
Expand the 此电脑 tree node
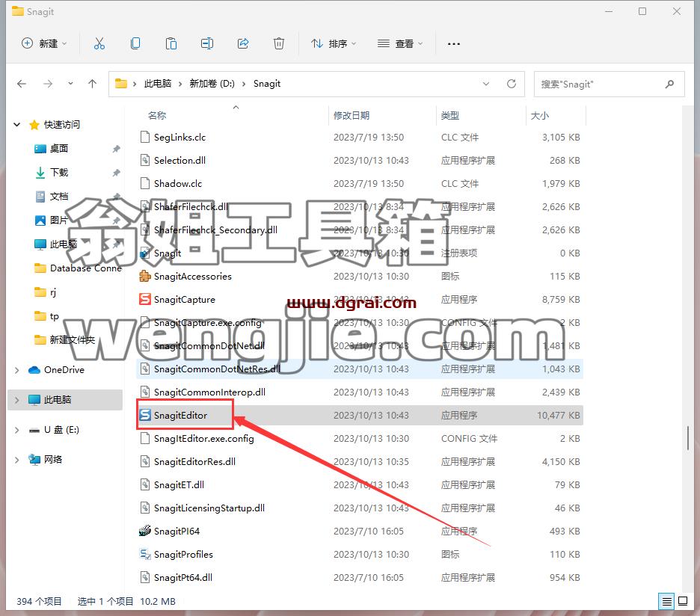point(17,400)
